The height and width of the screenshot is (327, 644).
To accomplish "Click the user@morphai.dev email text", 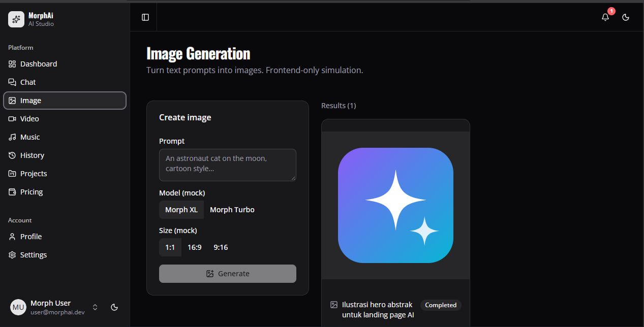I will click(x=57, y=312).
